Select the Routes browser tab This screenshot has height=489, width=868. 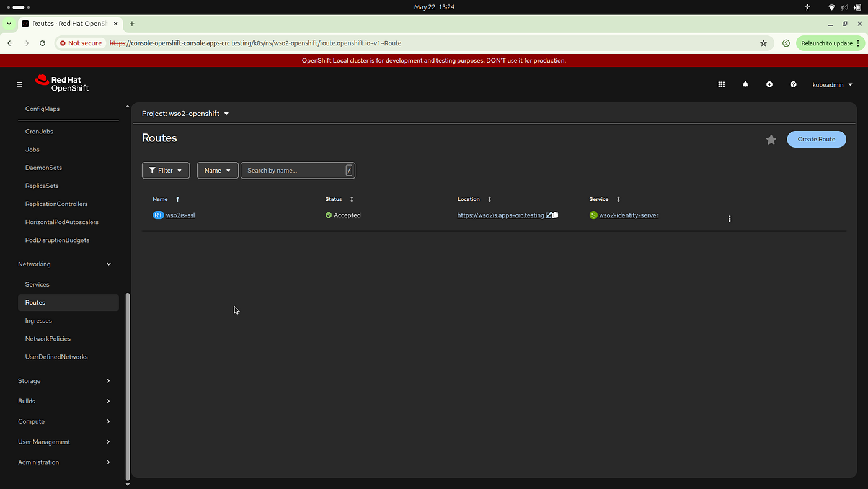point(69,24)
